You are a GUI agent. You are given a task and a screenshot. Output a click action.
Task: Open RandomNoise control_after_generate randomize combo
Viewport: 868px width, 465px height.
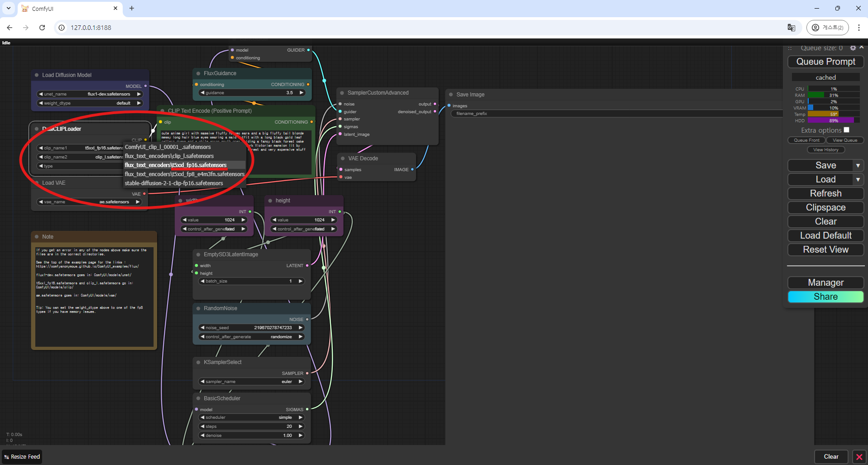251,337
